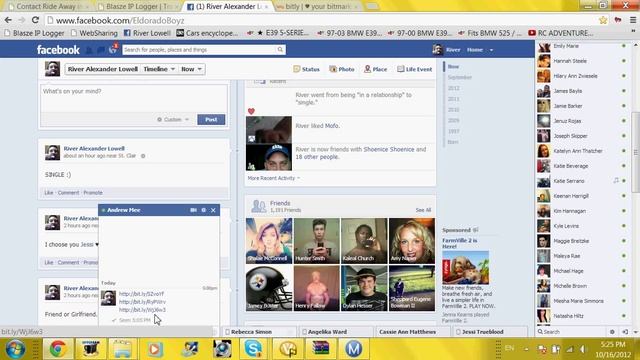Open Hunter Smith friend thumbnail
Screen dimensions: 640x360
[317, 241]
